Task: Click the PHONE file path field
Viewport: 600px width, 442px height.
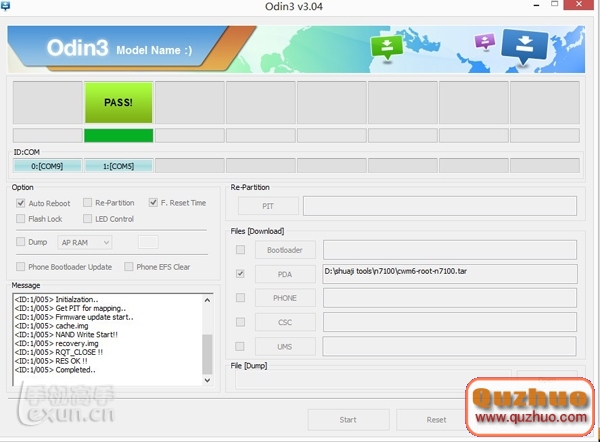Action: [450, 298]
